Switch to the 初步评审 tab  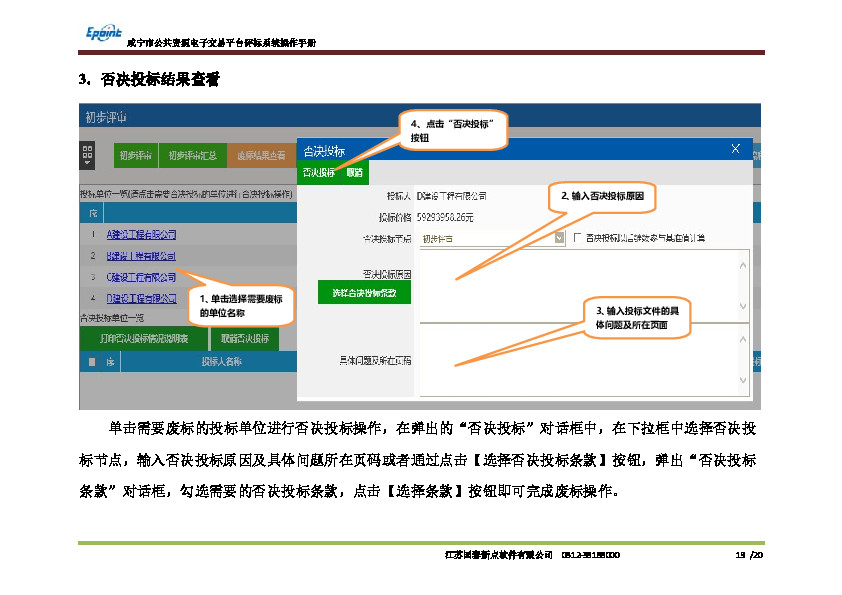tap(134, 155)
